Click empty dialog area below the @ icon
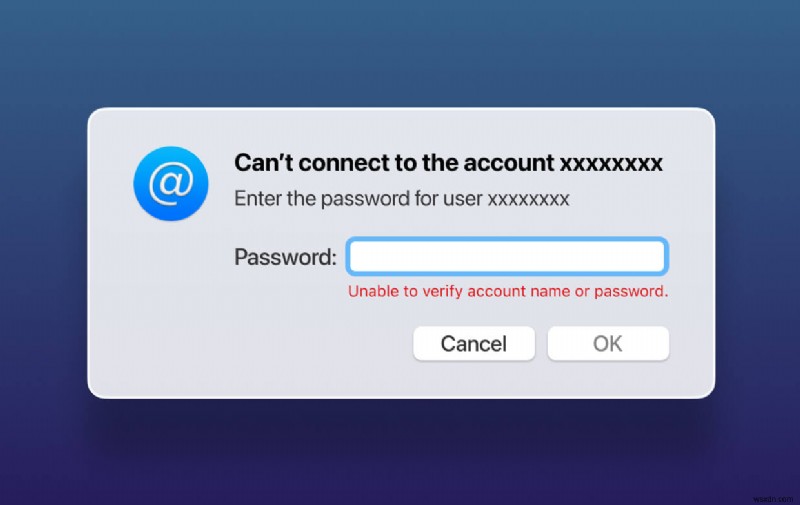Image resolution: width=800 pixels, height=505 pixels. coord(171,306)
